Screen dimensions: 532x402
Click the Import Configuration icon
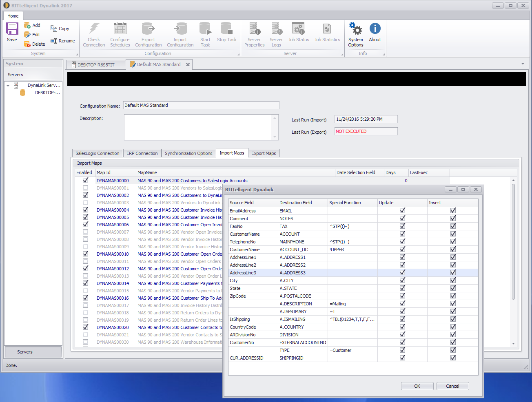[x=180, y=29]
